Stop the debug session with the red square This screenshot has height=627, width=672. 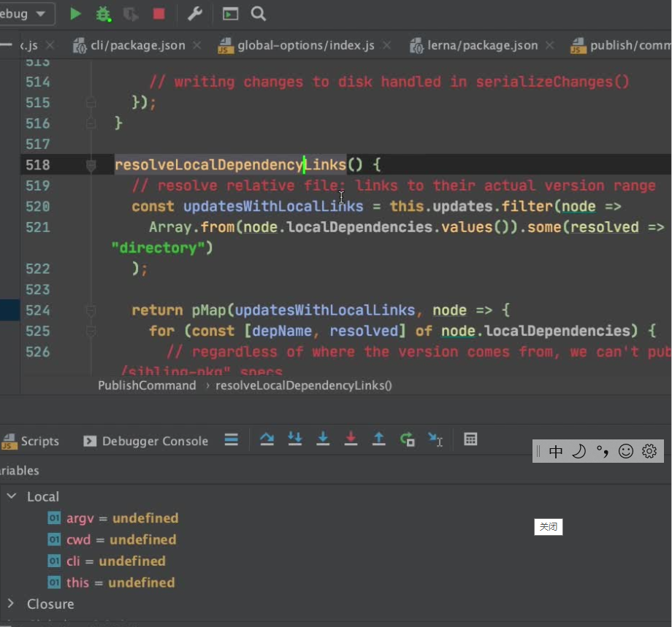coord(159,14)
